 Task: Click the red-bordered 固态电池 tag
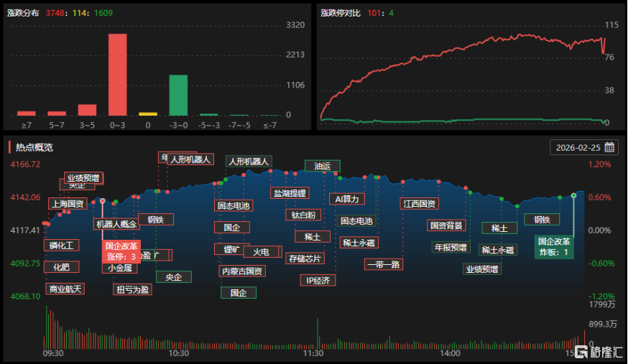[x=234, y=205]
